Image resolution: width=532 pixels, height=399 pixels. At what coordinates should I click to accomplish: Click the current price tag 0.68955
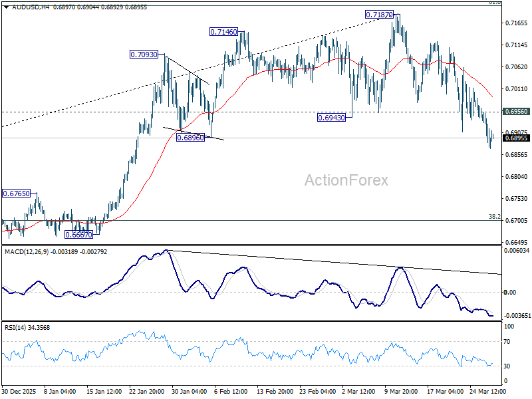(516, 138)
